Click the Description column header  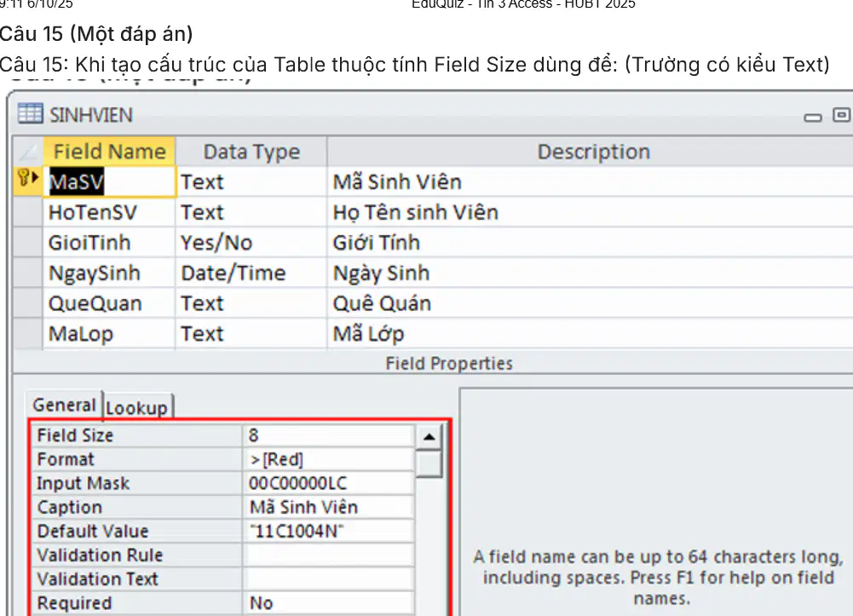[591, 151]
